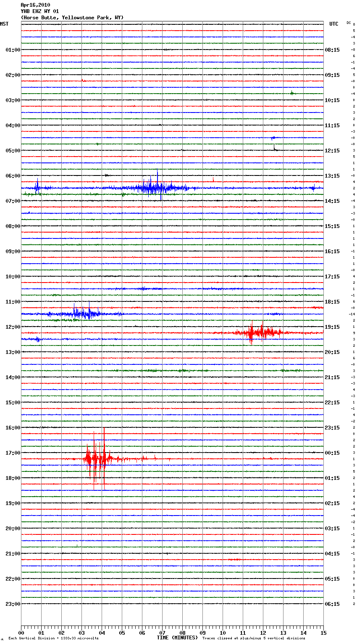Image resolution: width=357 pixels, height=644 pixels.
Task: Click minute 00 on the time axis
Action: (x=21, y=633)
